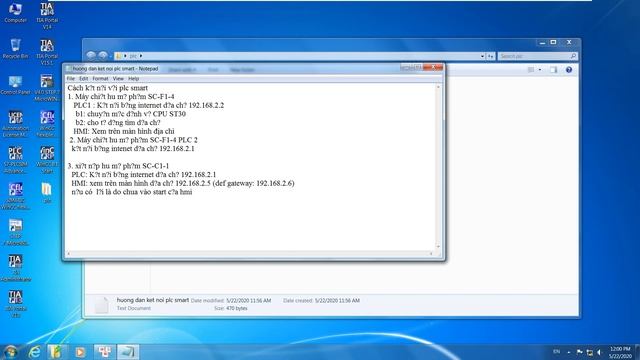Image resolution: width=640 pixels, height=360 pixels.
Task: Click Notepad vertical scrollbar down arrow
Action: (438, 247)
